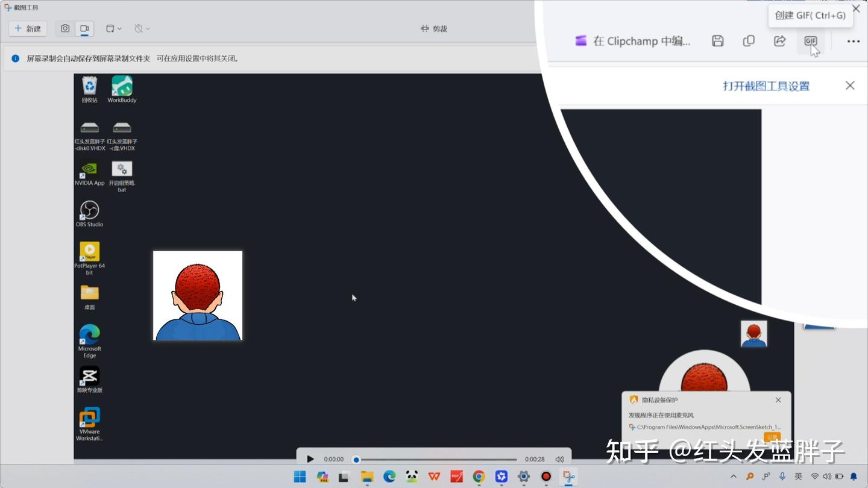Open the capture area shape dropdown
Screen dimensions: 868x488
pyautogui.click(x=113, y=28)
